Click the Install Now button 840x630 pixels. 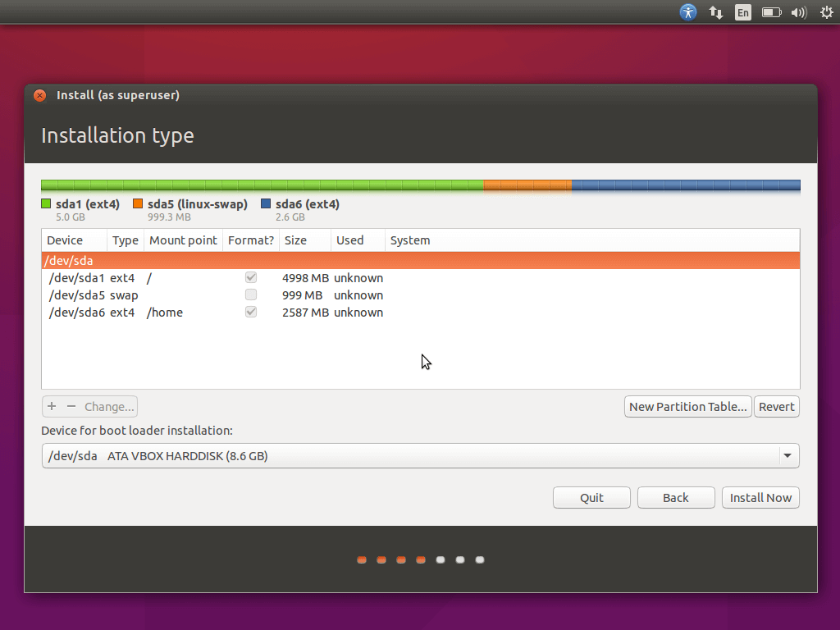(760, 498)
